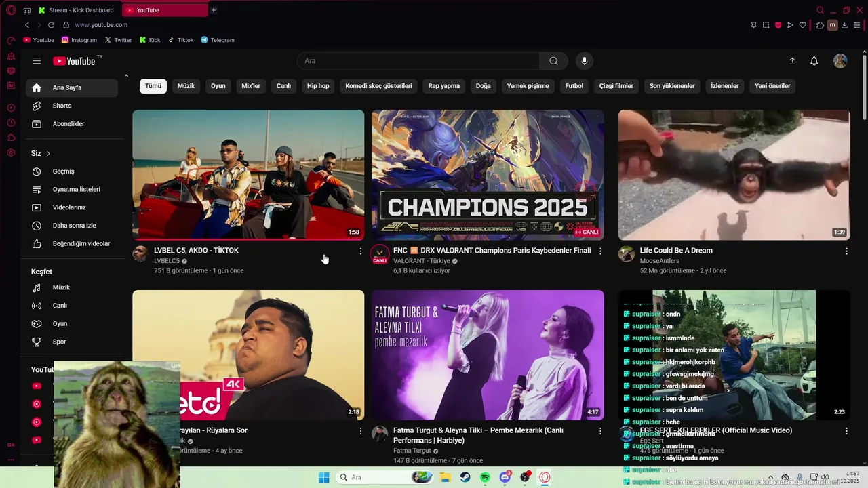The width and height of the screenshot is (868, 488).
Task: Collapse sidebar with the small up arrow
Action: (x=126, y=75)
